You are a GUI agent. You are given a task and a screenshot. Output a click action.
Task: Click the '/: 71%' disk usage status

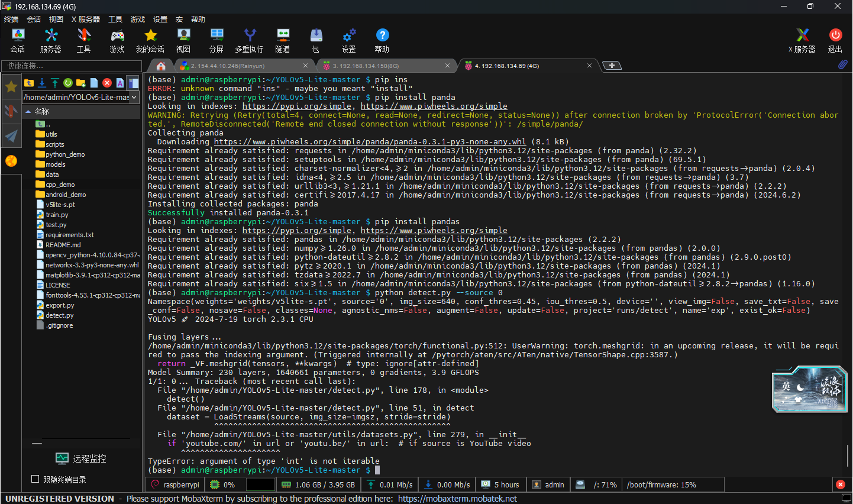coord(597,484)
